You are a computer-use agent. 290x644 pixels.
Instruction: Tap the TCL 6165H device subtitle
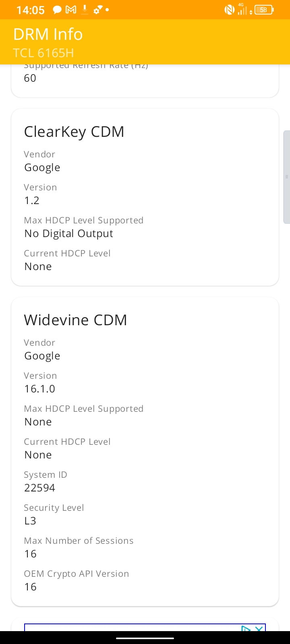(x=43, y=53)
